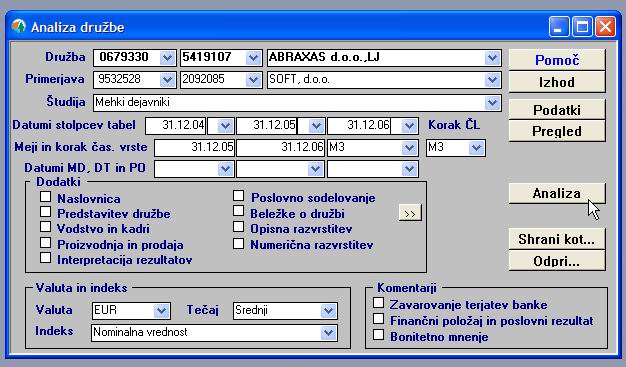Click the 31.12.04 column date field

[176, 126]
